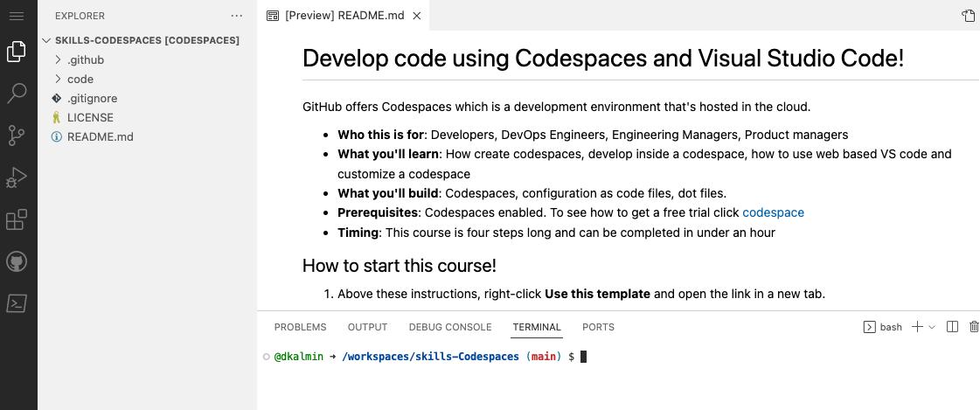Select the [Preview] README.md tab
The height and width of the screenshot is (410, 980).
(343, 16)
